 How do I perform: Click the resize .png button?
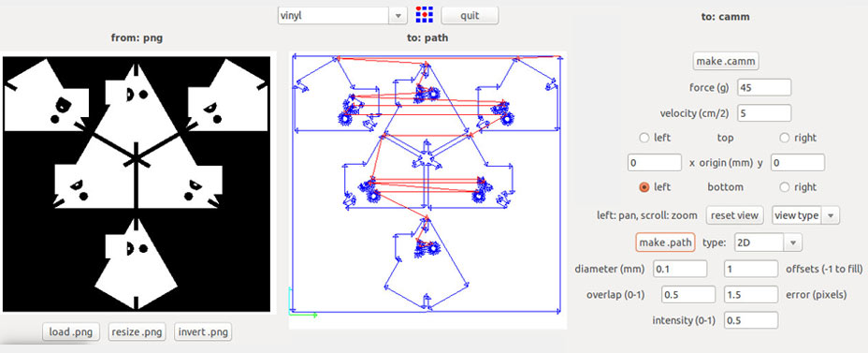tap(137, 332)
